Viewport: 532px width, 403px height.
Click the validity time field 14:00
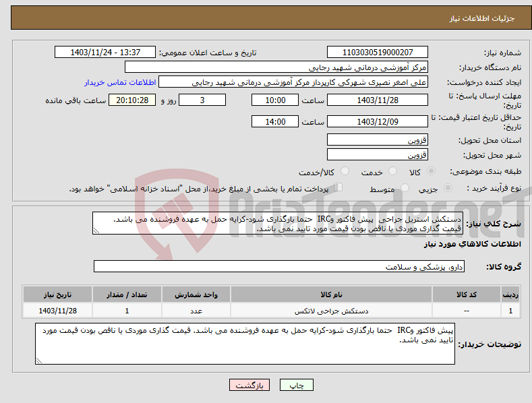coord(275,121)
